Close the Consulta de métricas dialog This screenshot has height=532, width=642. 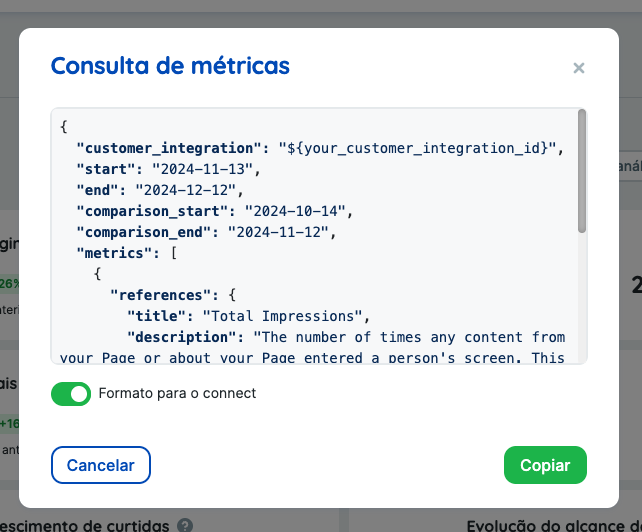tap(579, 68)
